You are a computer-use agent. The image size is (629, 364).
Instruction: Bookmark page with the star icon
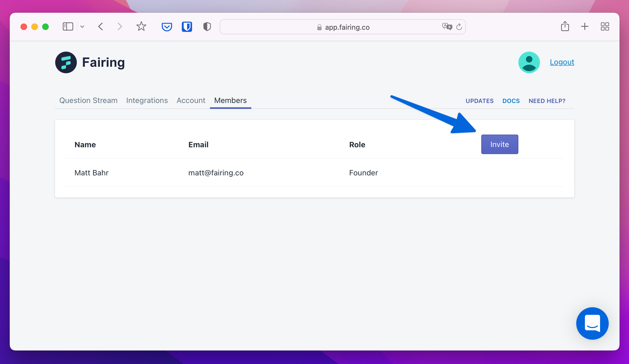click(141, 26)
